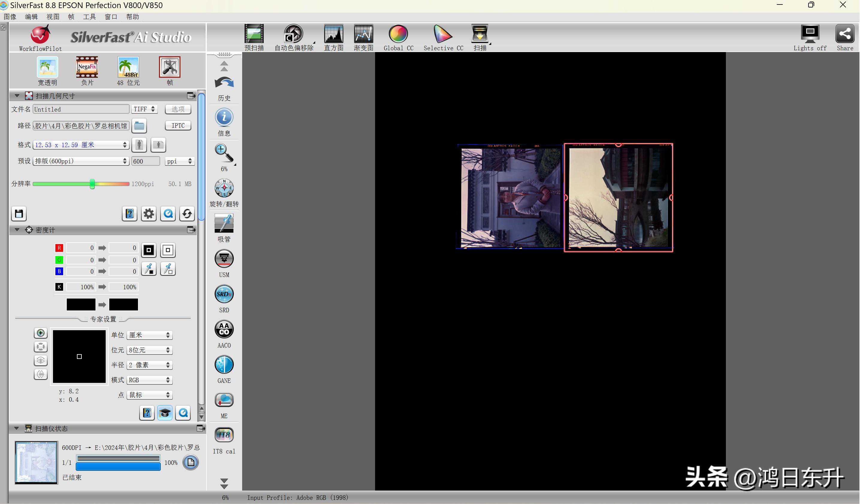Viewport: 860px width, 504px height.
Task: Toggle the 专家设置 mortarboard button
Action: click(x=165, y=413)
